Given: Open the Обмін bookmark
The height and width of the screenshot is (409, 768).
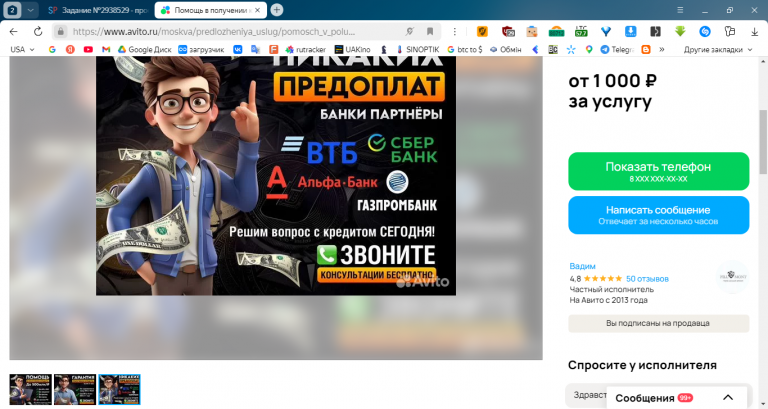Looking at the screenshot, I should [x=505, y=49].
